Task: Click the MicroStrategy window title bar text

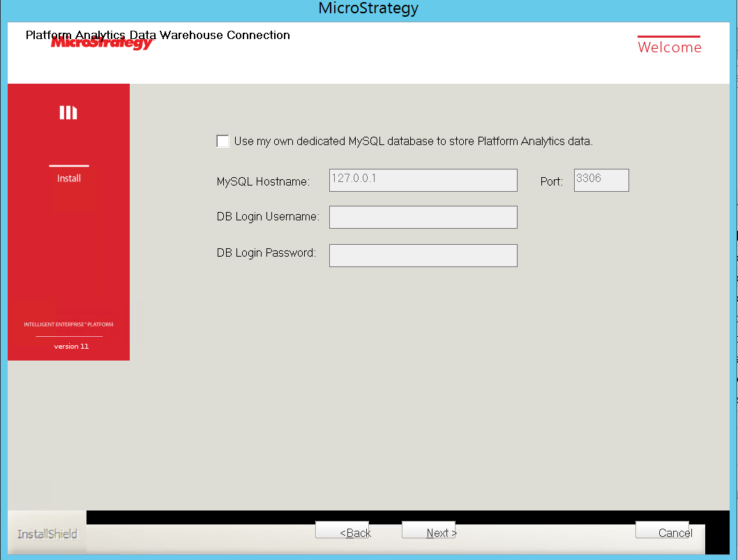Action: click(368, 8)
